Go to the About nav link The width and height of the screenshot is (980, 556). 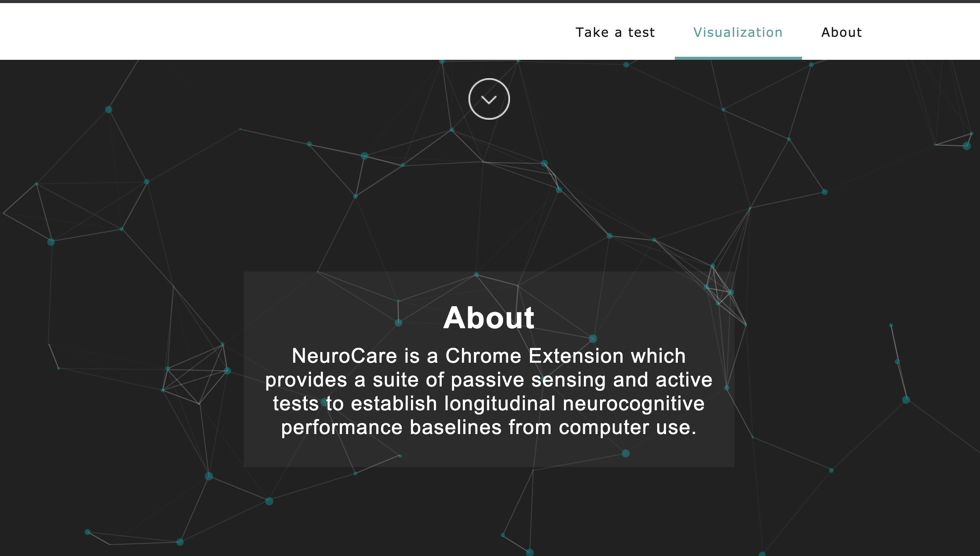click(841, 33)
